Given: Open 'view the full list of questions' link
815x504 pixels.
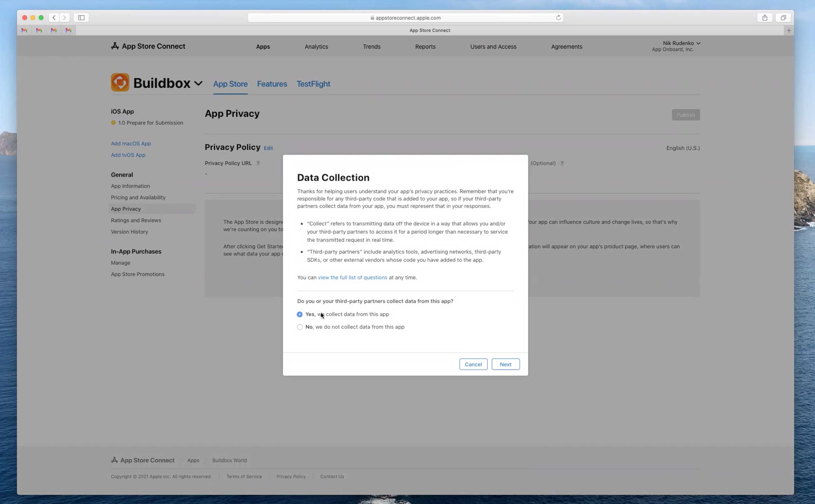Looking at the screenshot, I should click(352, 277).
